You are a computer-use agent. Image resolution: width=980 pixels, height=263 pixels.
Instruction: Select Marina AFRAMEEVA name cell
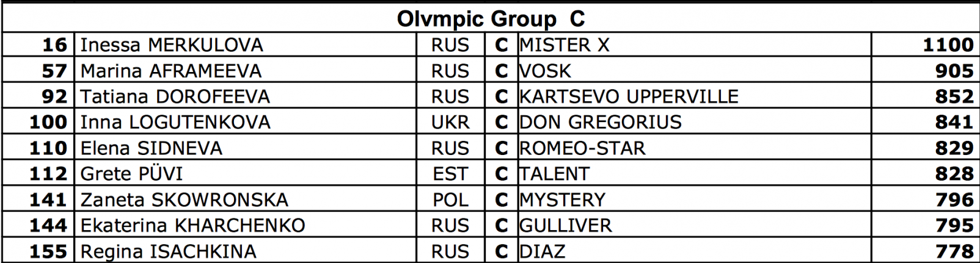coord(171,71)
